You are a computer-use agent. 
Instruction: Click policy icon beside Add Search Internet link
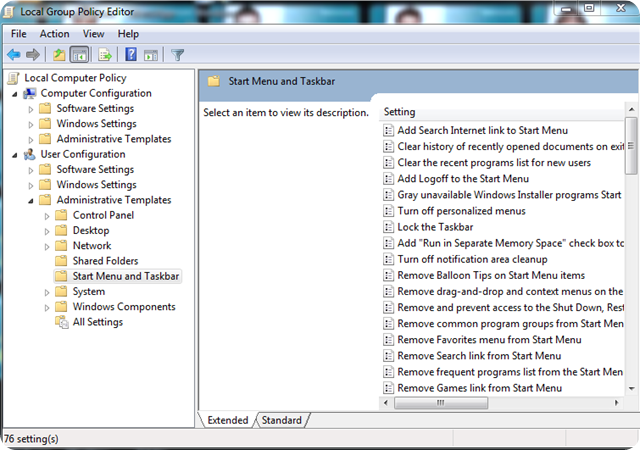pyautogui.click(x=388, y=130)
